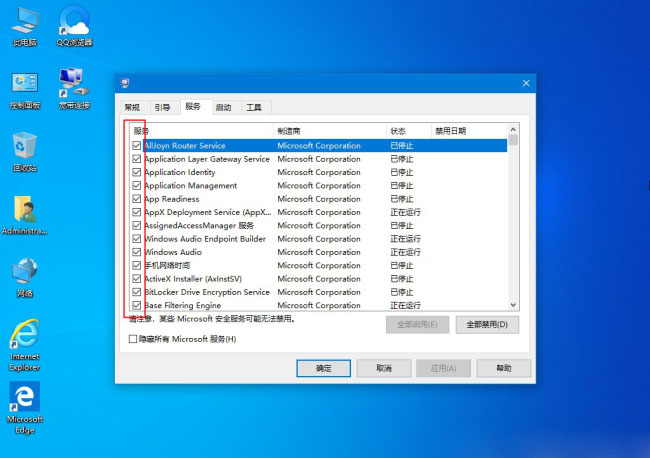Sort by 禁用日期 column header
Image resolution: width=650 pixels, height=458 pixels.
(x=469, y=131)
